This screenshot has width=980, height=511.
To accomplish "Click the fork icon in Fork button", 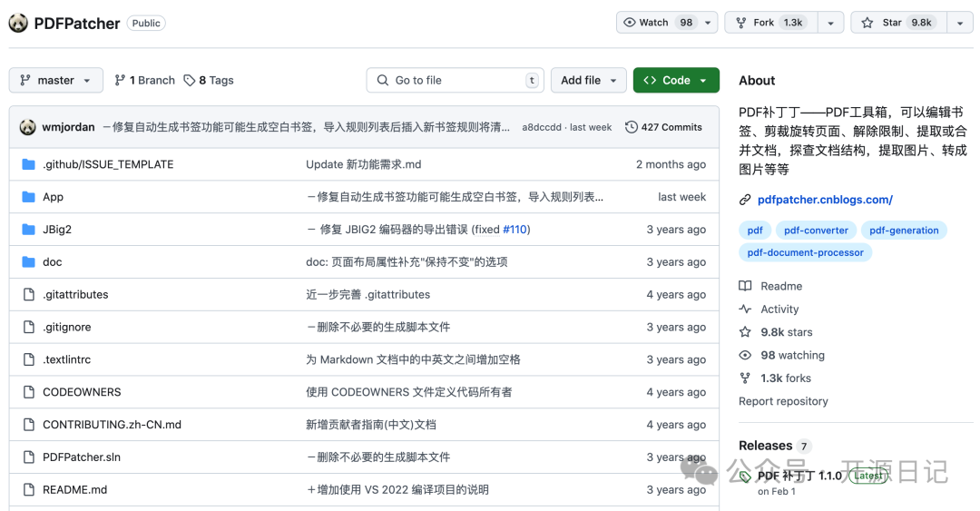I will pyautogui.click(x=741, y=23).
